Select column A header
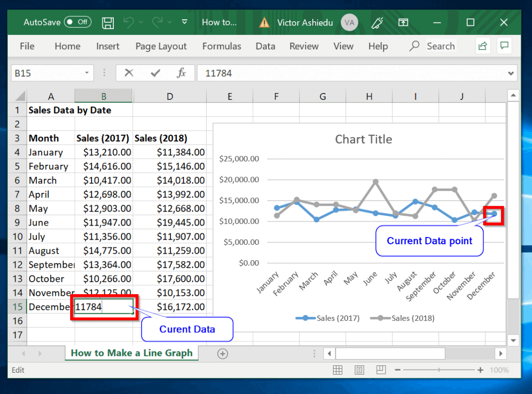Viewport: 532px width, 394px height. coord(51,96)
